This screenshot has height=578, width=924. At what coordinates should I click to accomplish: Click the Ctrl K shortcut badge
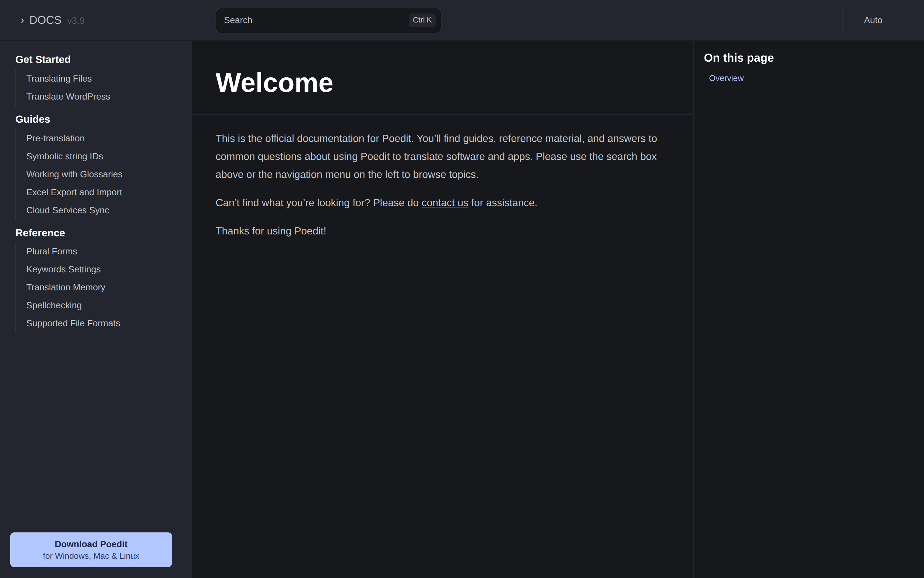(x=422, y=20)
